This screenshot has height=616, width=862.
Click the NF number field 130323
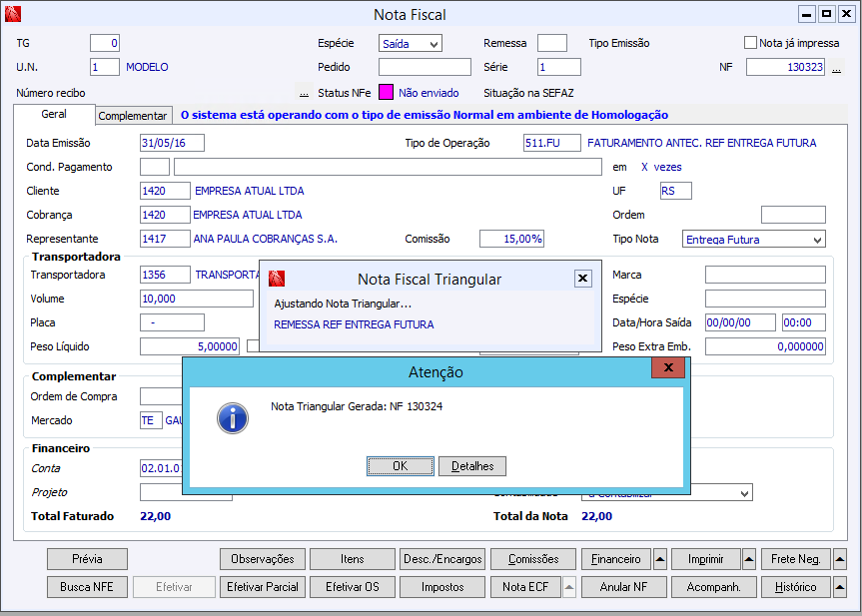(785, 67)
